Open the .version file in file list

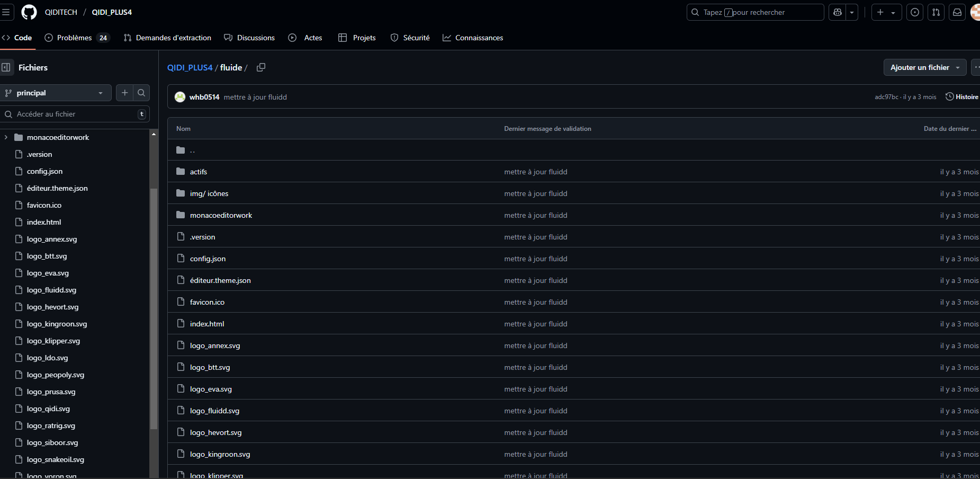[202, 237]
